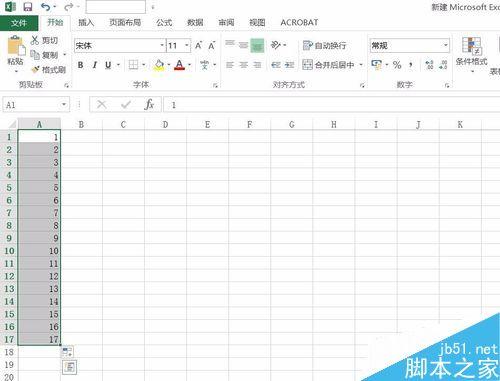Click the Cut scissors icon
This screenshot has height=381, width=500.
[x=35, y=40]
